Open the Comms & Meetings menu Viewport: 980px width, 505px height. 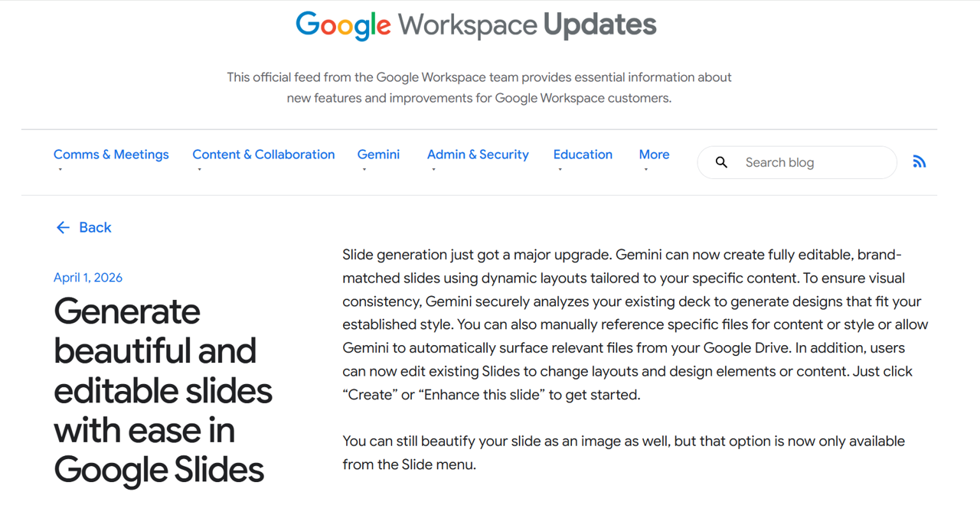pyautogui.click(x=111, y=155)
